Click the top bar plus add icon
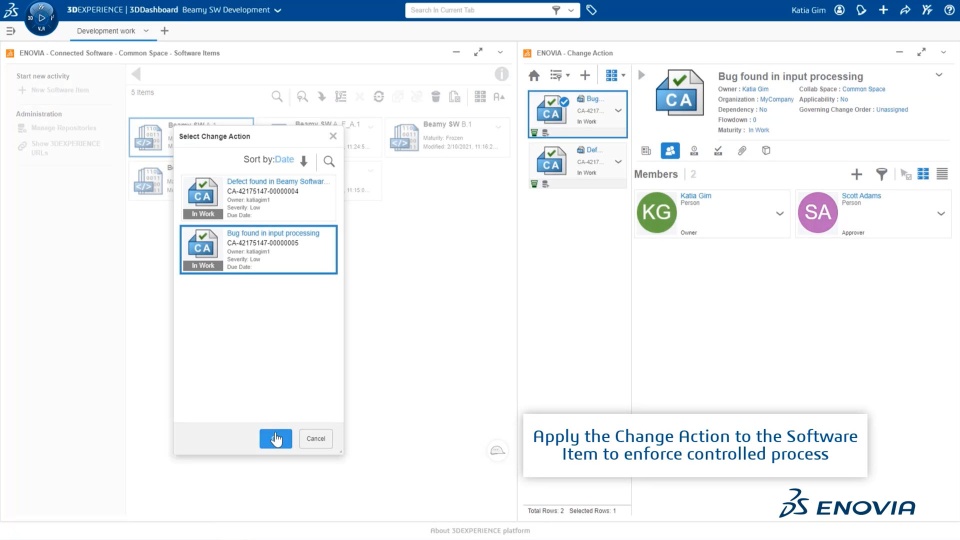The image size is (960, 540). [883, 10]
